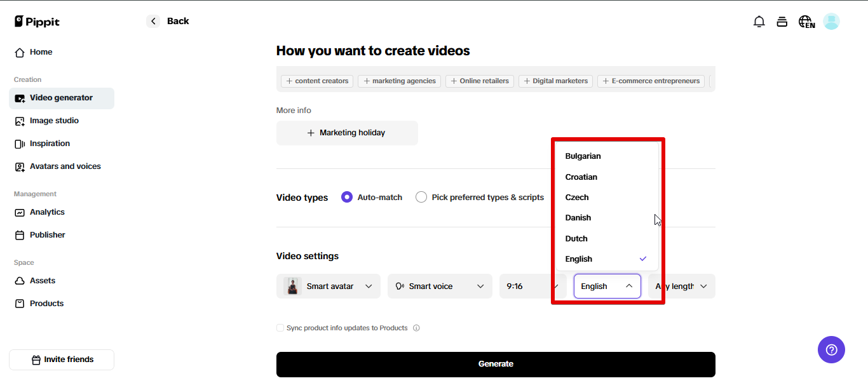
Task: Open the Assets section
Action: click(42, 280)
